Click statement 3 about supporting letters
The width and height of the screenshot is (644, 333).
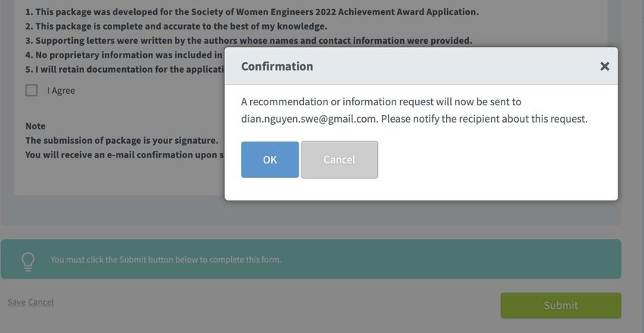(x=249, y=41)
